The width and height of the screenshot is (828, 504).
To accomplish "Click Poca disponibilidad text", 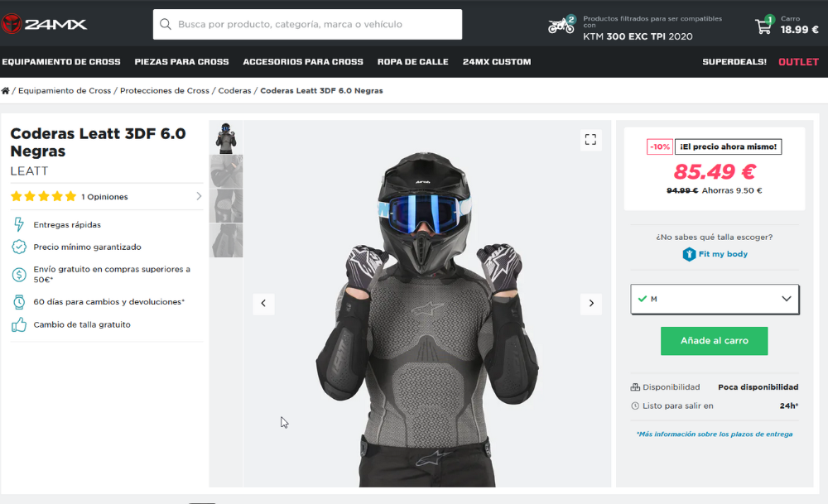I will (x=758, y=386).
